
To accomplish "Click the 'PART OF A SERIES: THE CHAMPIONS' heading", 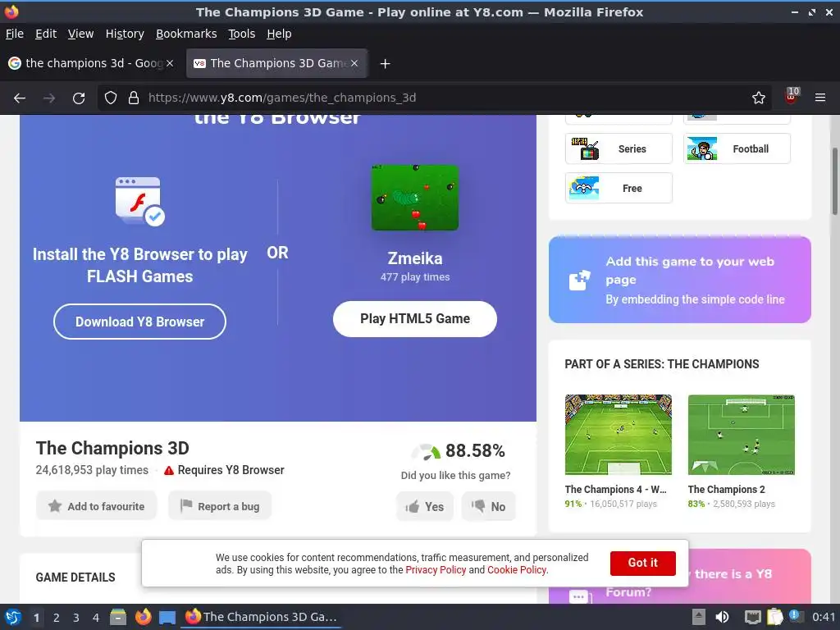I will coord(662,364).
